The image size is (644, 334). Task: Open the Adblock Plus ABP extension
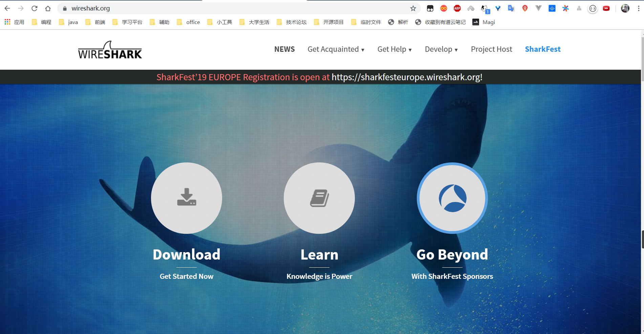tap(457, 8)
